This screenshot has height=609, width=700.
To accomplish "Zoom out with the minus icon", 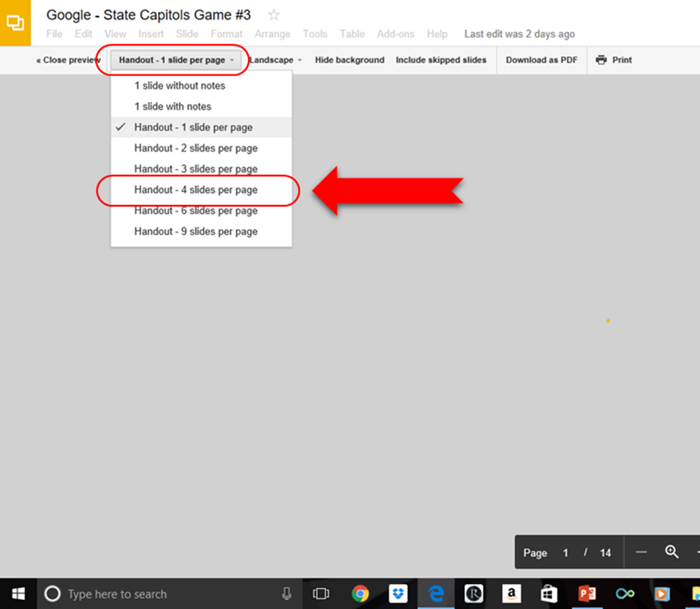I will tap(641, 552).
